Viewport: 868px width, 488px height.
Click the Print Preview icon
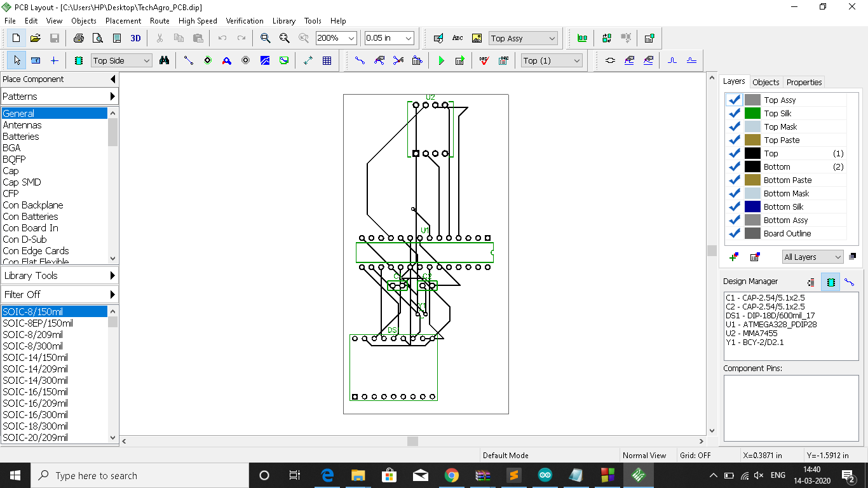tap(97, 38)
